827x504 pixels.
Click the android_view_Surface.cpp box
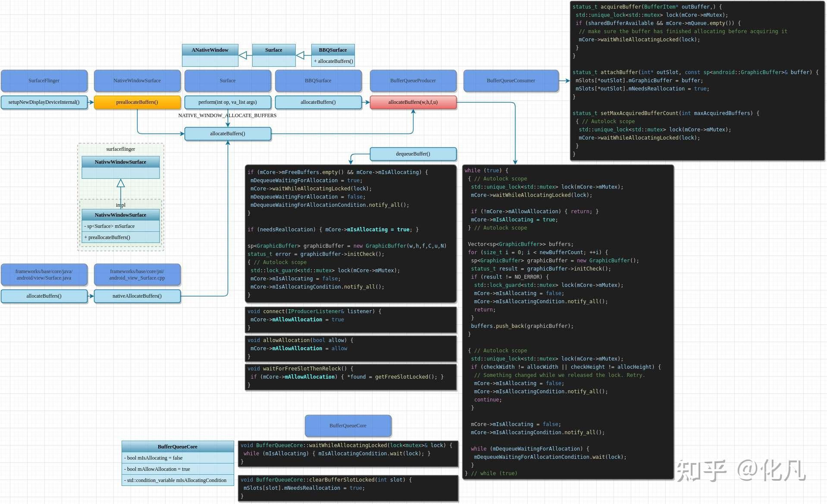click(x=137, y=274)
